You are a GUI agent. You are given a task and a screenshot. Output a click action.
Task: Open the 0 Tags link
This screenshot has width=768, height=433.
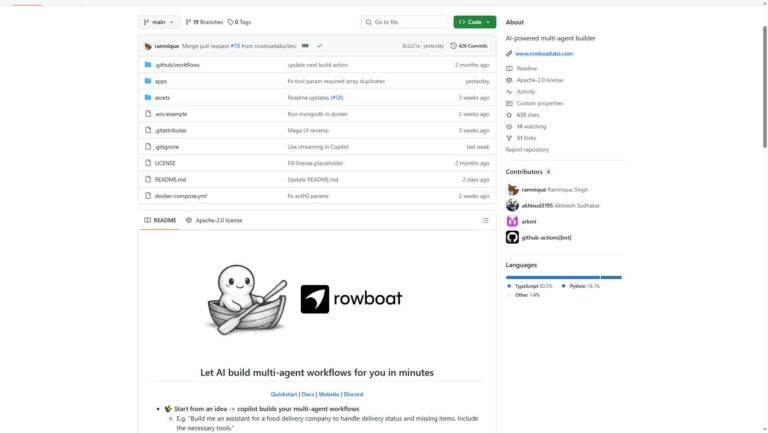[x=240, y=22]
